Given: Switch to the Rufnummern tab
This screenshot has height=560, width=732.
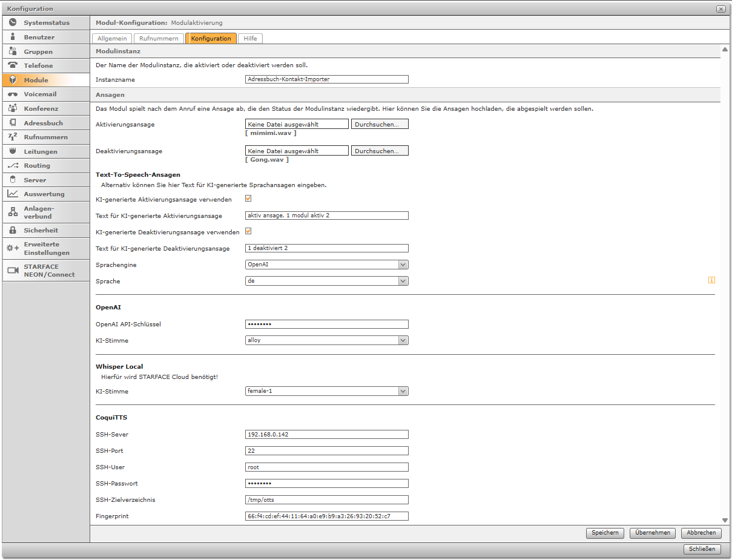Looking at the screenshot, I should tap(159, 38).
